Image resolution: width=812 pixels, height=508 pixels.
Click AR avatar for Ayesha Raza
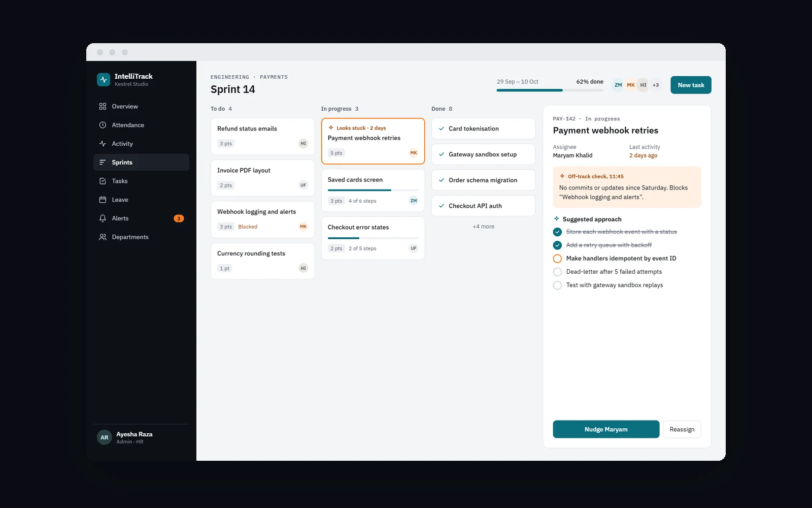point(105,437)
